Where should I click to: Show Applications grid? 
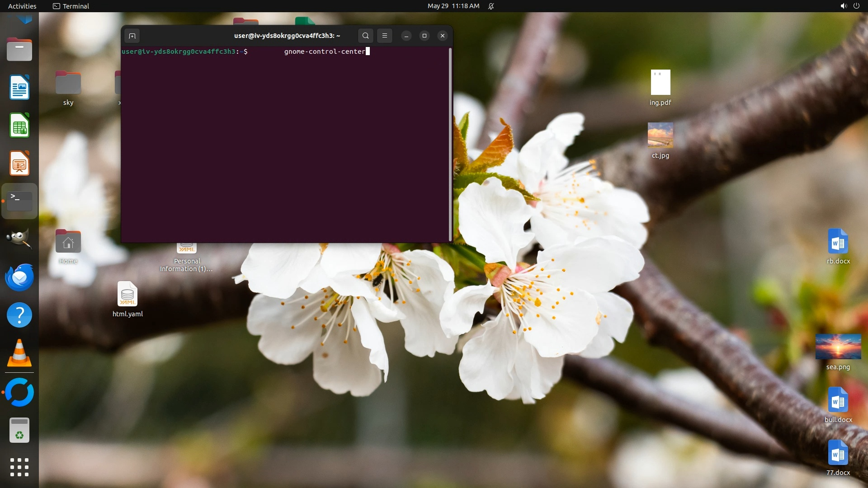point(19,467)
